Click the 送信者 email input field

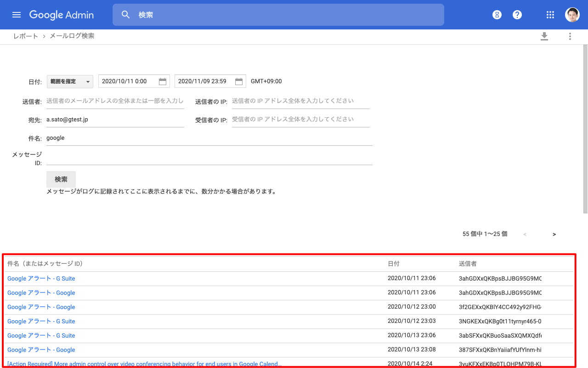coord(115,101)
